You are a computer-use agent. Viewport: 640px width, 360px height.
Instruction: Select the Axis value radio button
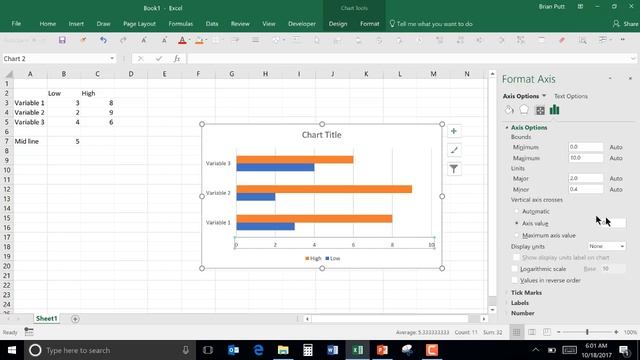(516, 223)
